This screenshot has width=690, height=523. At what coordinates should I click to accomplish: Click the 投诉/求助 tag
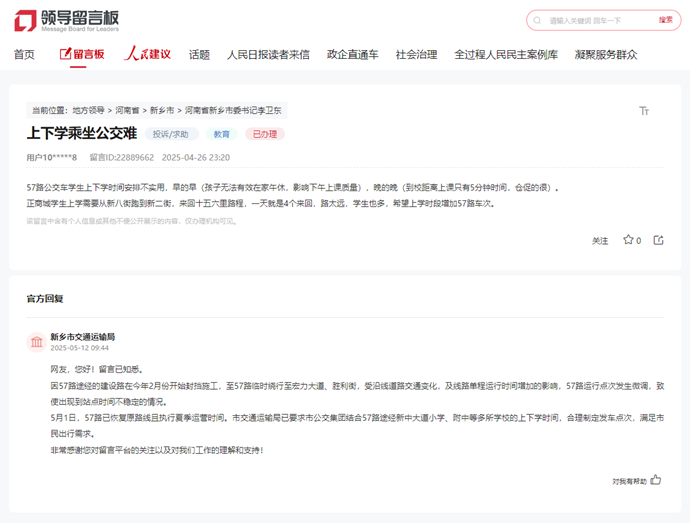click(x=172, y=134)
